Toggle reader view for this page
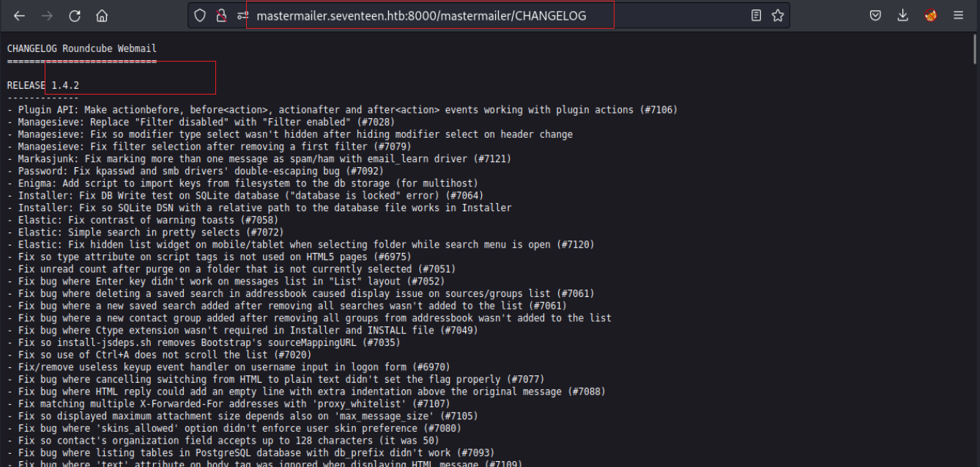The width and height of the screenshot is (980, 467). pyautogui.click(x=757, y=15)
